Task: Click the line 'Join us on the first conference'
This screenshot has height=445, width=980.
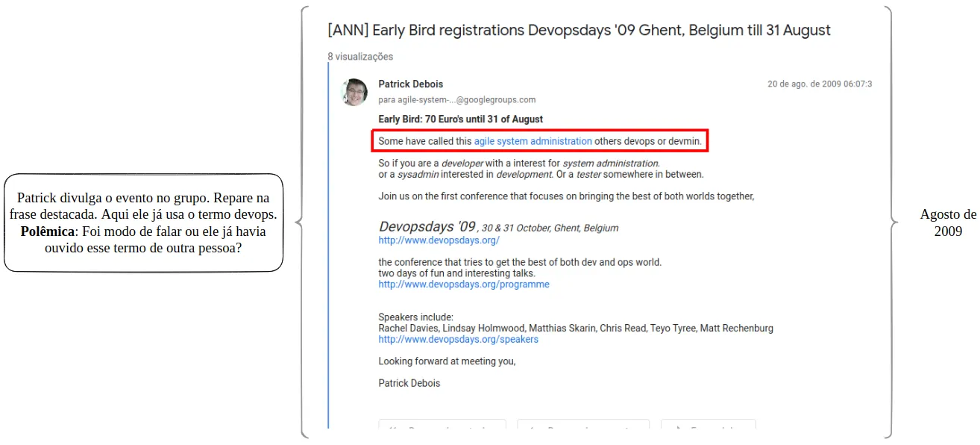Action: pos(566,196)
